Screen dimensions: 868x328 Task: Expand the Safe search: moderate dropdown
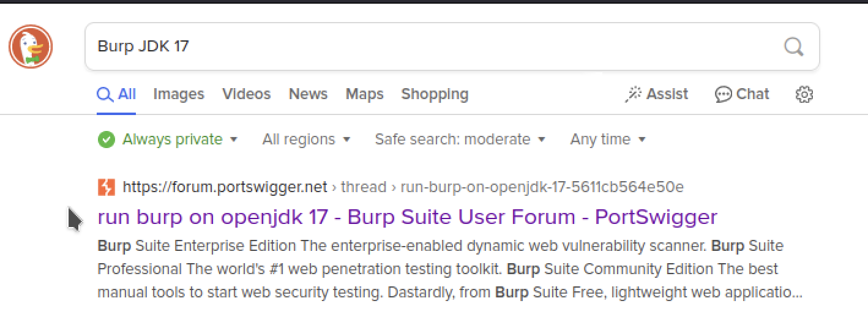tap(460, 140)
